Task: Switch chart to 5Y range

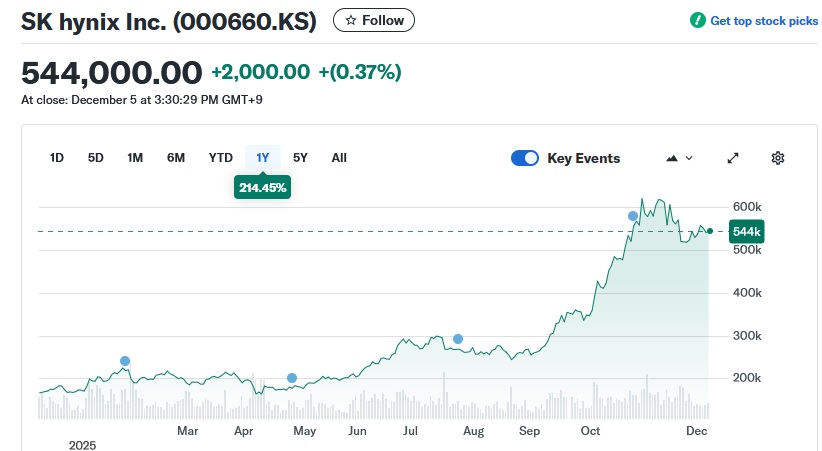Action: click(x=300, y=158)
